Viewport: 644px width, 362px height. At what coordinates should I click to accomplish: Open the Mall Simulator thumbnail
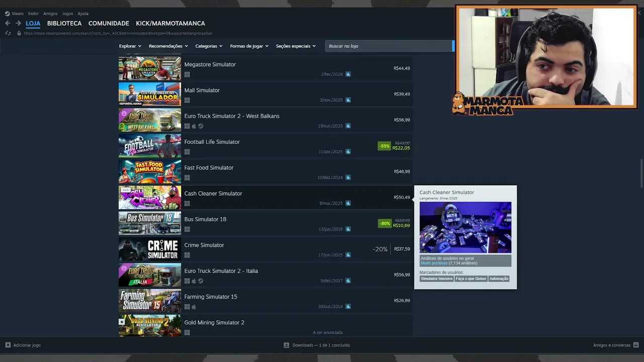[150, 94]
